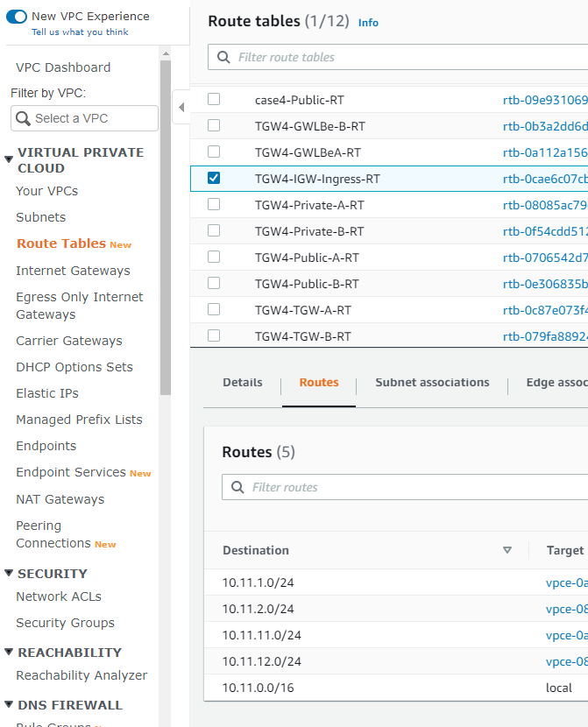588x727 pixels.
Task: Switch to the Edge associations tab
Action: tap(556, 383)
